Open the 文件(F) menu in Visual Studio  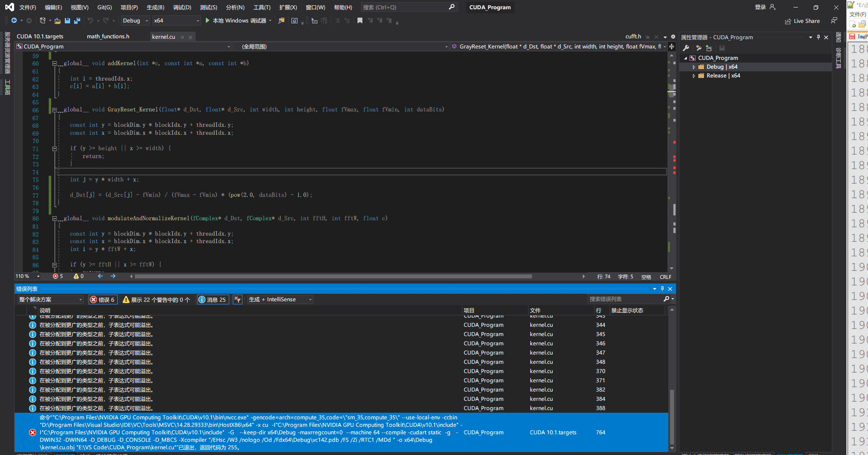[27, 7]
